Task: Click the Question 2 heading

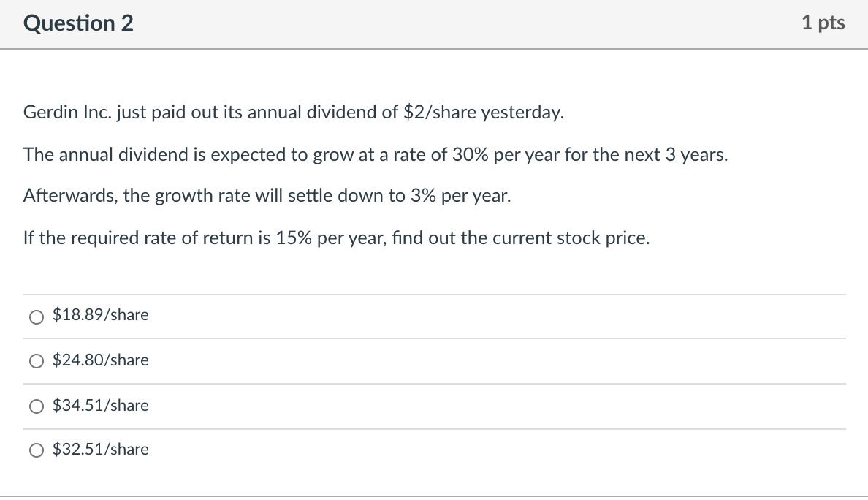Action: click(78, 23)
